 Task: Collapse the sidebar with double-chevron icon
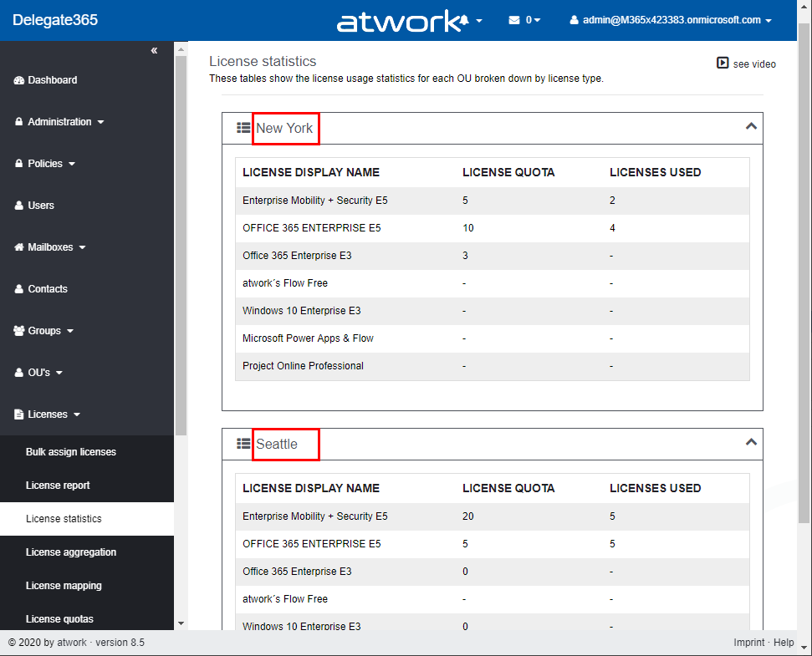[x=154, y=51]
